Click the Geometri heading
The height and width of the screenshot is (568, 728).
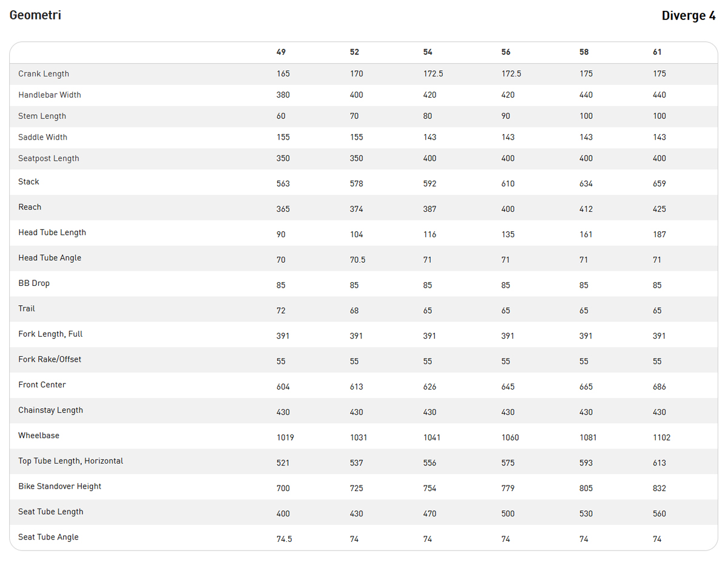[x=35, y=15]
